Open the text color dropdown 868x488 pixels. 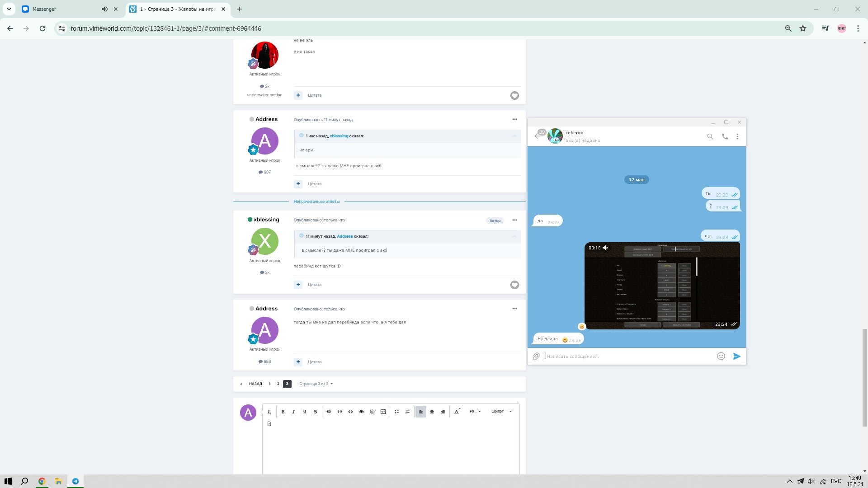click(457, 412)
